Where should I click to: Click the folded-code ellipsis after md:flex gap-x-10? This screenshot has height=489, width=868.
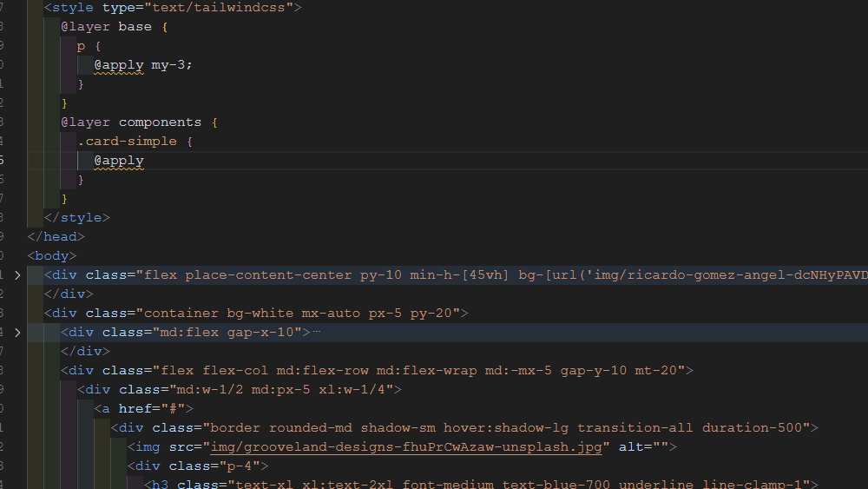317,332
